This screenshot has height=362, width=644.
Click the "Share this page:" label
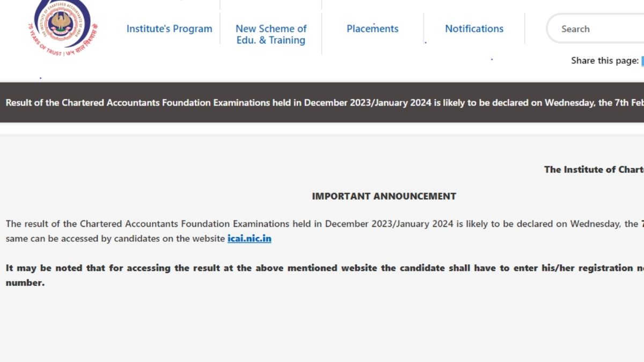[604, 61]
